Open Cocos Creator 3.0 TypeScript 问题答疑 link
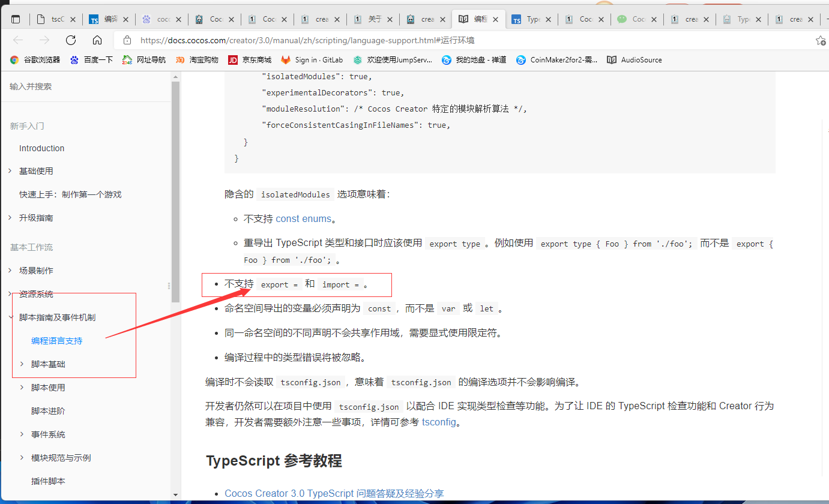 (334, 494)
